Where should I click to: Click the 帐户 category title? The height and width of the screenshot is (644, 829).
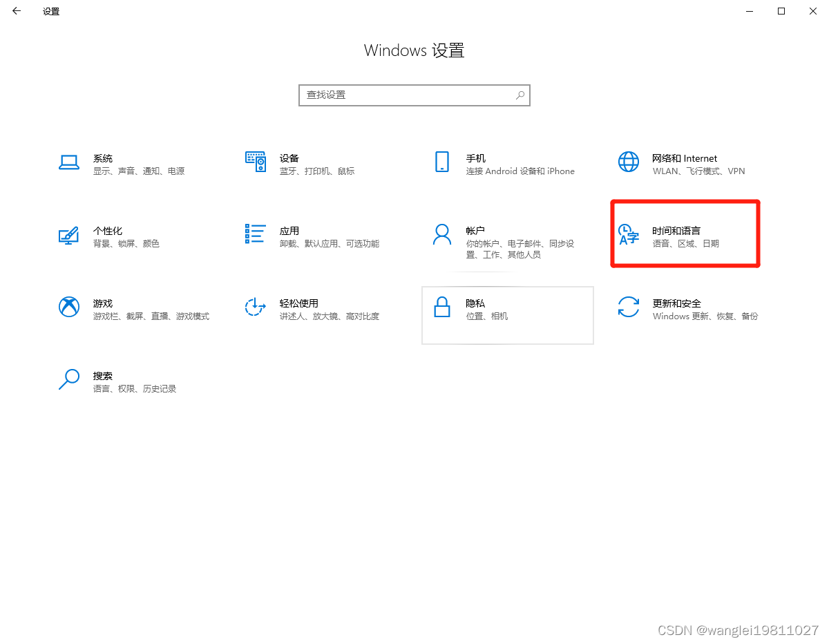[x=476, y=231]
